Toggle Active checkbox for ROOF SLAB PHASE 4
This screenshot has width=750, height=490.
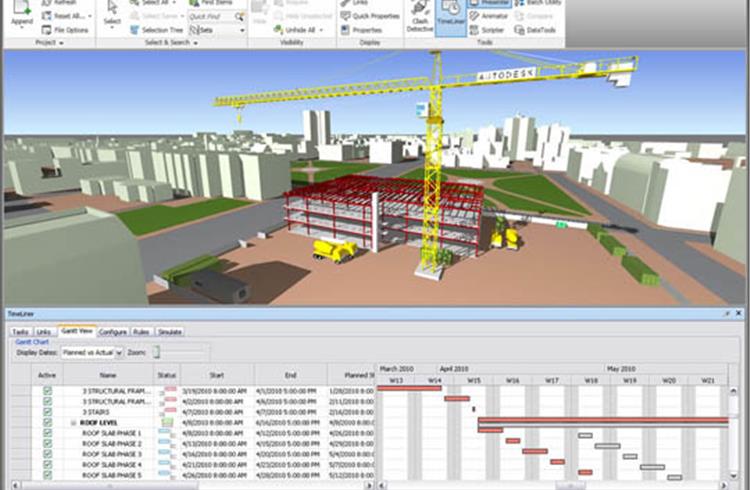[47, 465]
